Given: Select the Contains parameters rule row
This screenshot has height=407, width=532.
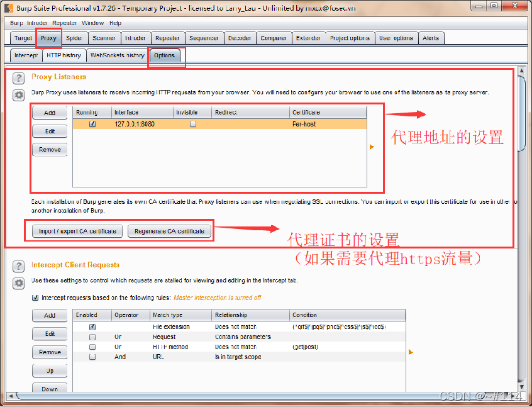Looking at the screenshot, I should pyautogui.click(x=239, y=337).
